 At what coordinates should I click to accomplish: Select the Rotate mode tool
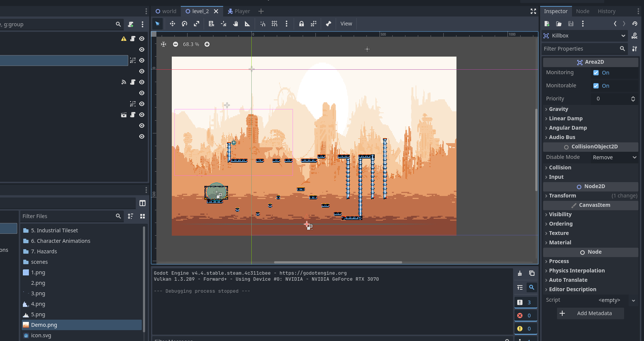click(x=185, y=24)
